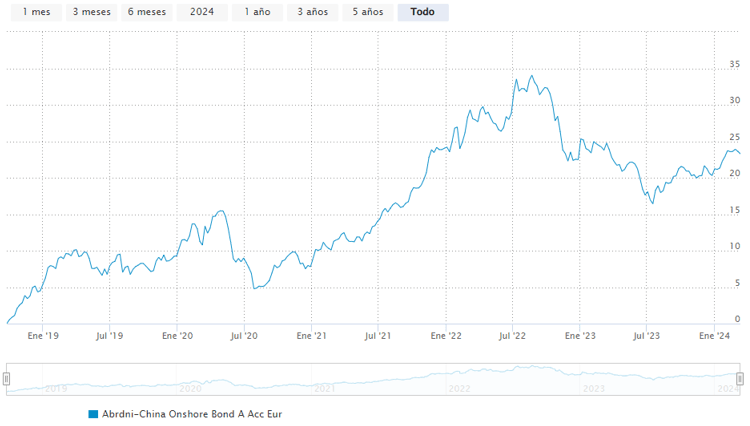750x426 pixels.
Task: Click 2020 in the navigator timeline
Action: 190,388
